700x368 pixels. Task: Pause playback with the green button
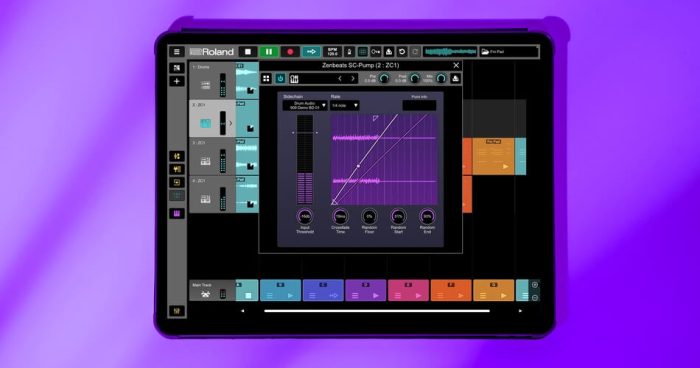(269, 52)
